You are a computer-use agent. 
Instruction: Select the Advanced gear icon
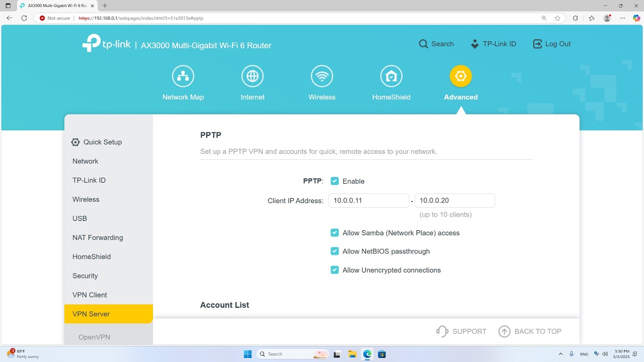pos(461,76)
